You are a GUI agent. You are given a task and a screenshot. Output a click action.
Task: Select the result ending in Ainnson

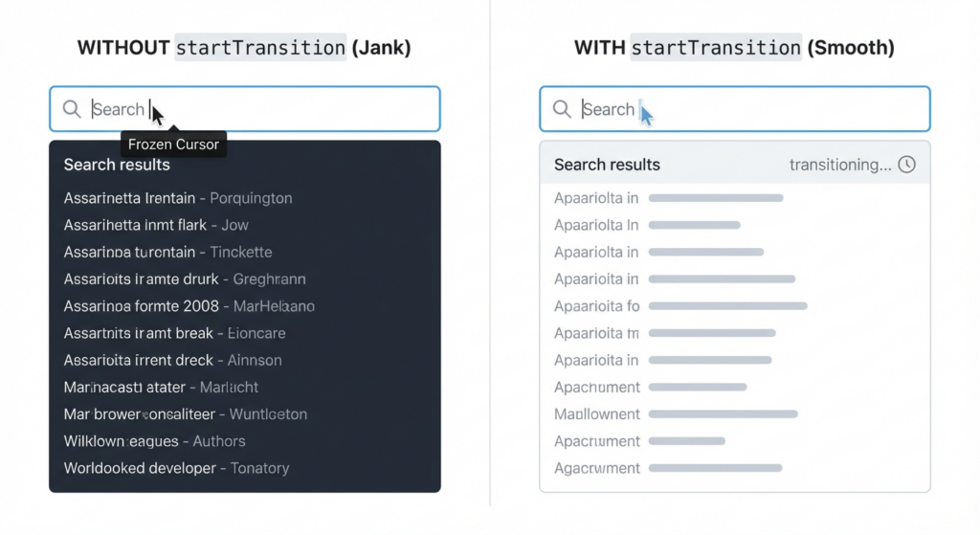pyautogui.click(x=172, y=361)
